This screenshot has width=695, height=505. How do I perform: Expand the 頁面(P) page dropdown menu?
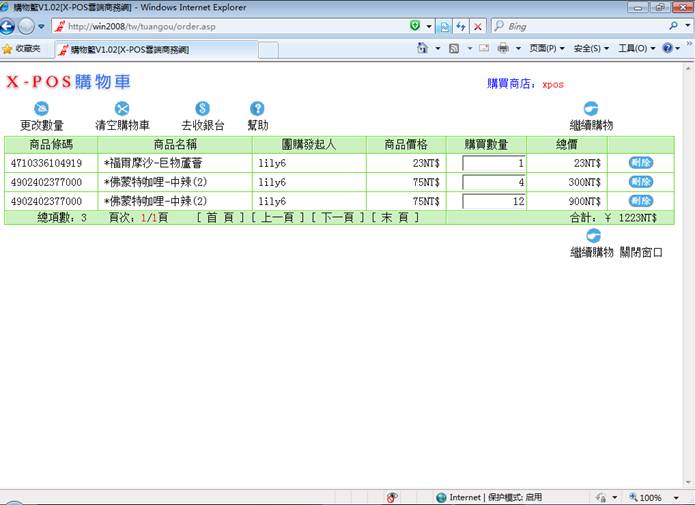pos(546,48)
